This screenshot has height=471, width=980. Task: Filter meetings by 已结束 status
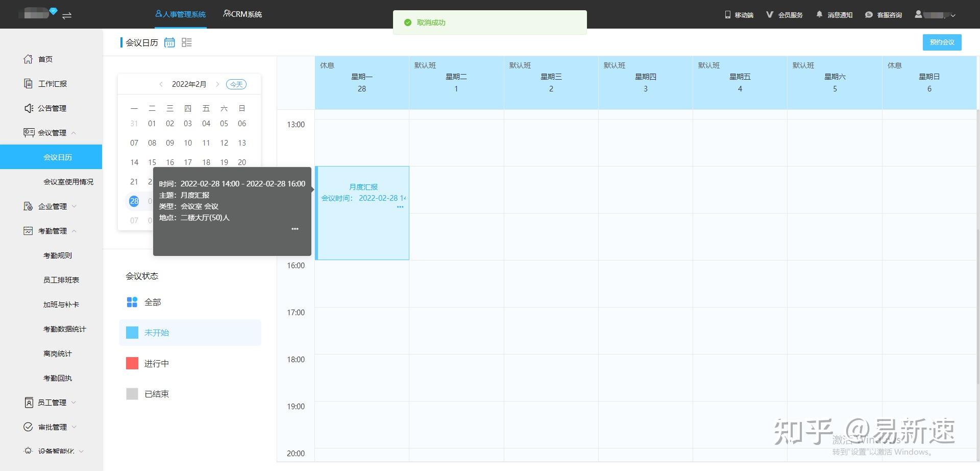pyautogui.click(x=190, y=394)
